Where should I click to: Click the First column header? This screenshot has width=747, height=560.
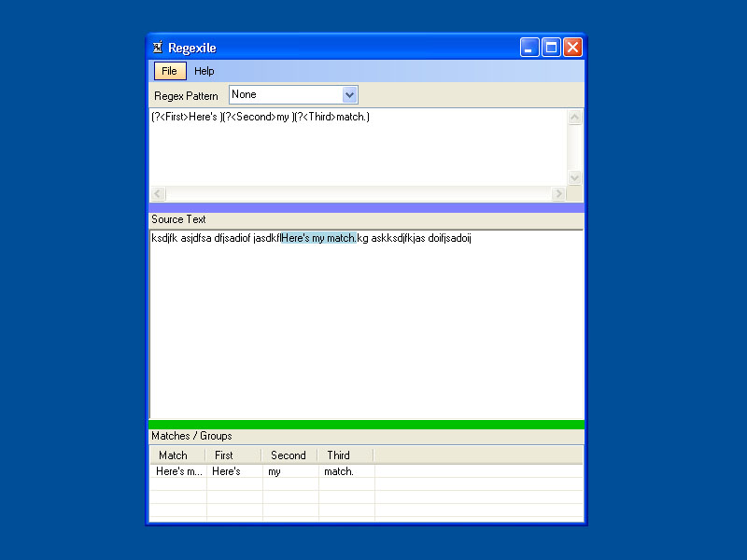[233, 455]
